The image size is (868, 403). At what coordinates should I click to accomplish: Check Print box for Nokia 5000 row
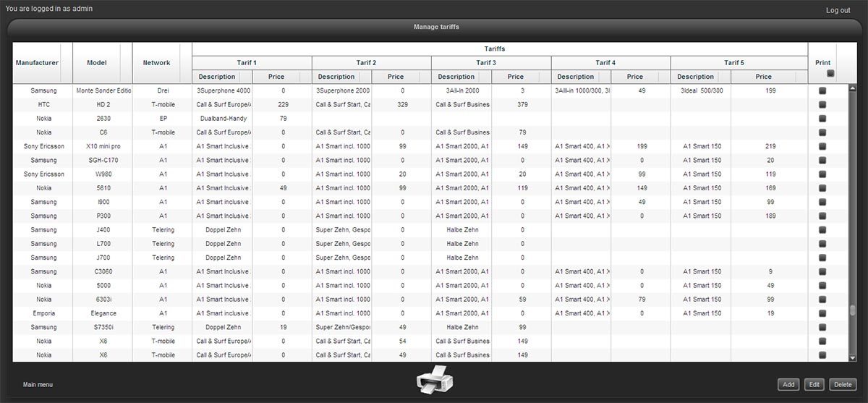point(822,286)
